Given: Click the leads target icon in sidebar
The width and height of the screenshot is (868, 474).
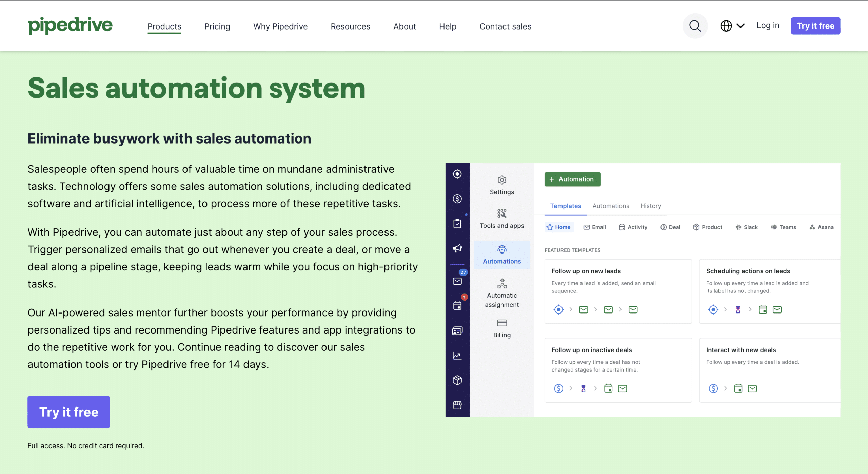Looking at the screenshot, I should 457,174.
